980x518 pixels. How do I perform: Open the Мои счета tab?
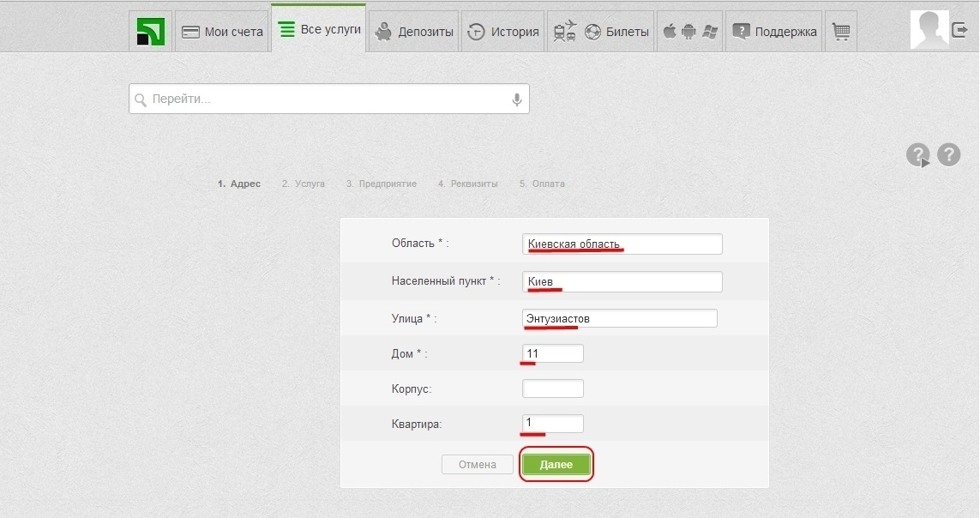click(222, 32)
